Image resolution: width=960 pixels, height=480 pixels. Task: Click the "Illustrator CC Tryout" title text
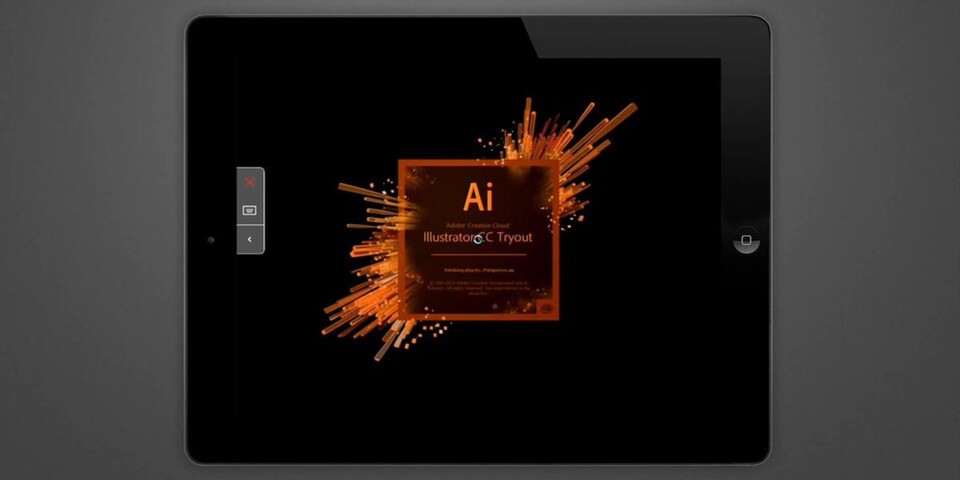(x=478, y=238)
